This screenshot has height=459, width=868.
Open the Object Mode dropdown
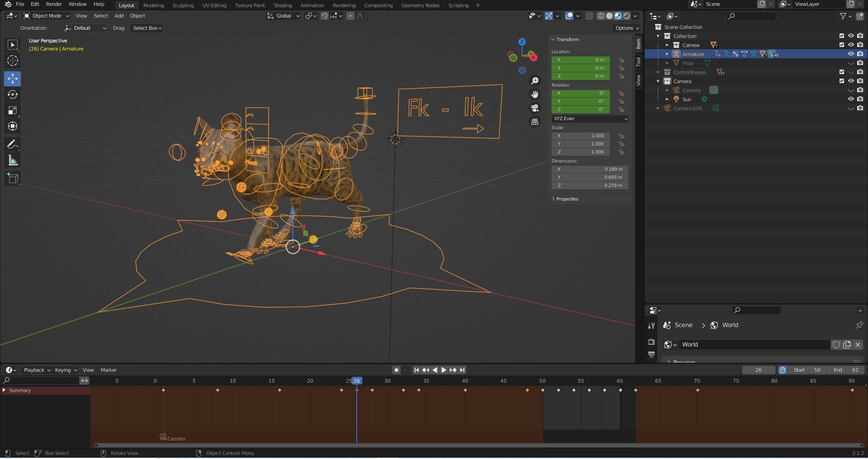46,16
